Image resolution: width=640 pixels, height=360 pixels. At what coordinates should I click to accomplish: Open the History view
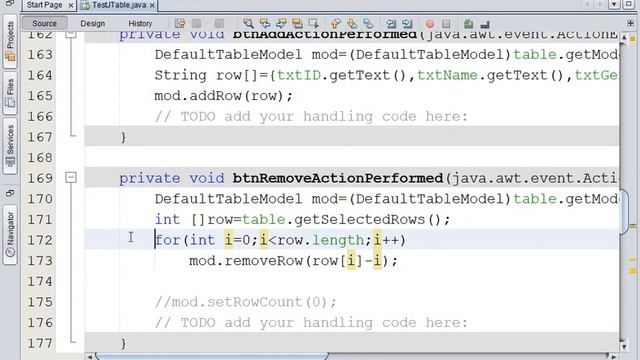[x=140, y=23]
